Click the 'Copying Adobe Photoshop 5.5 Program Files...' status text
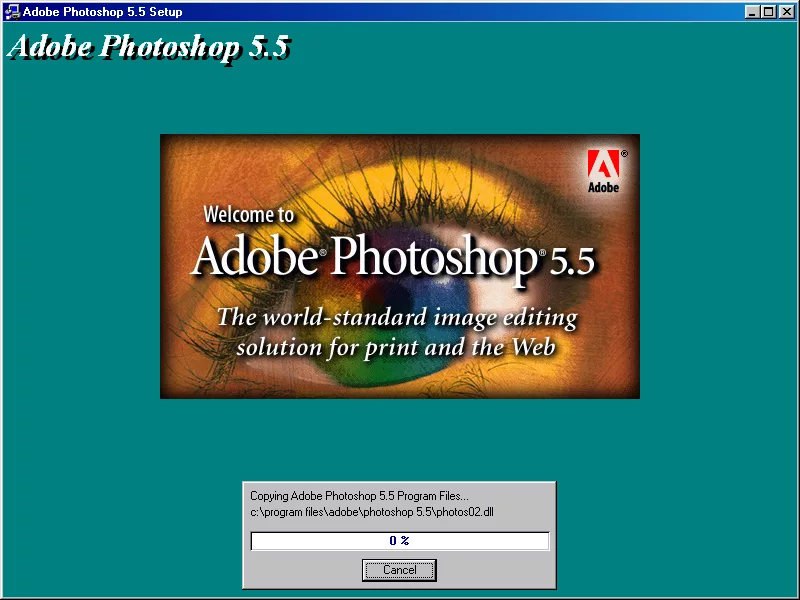This screenshot has height=600, width=800. (359, 496)
